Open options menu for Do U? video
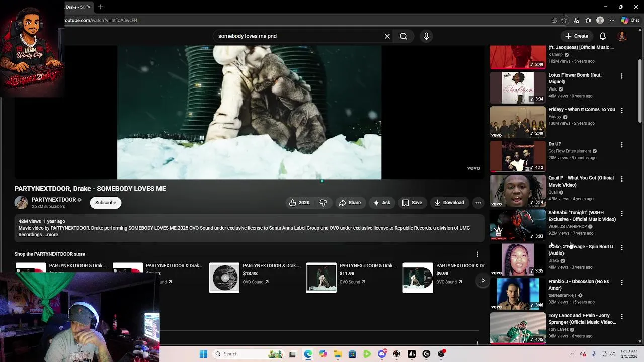This screenshot has height=362, width=644. (622, 145)
